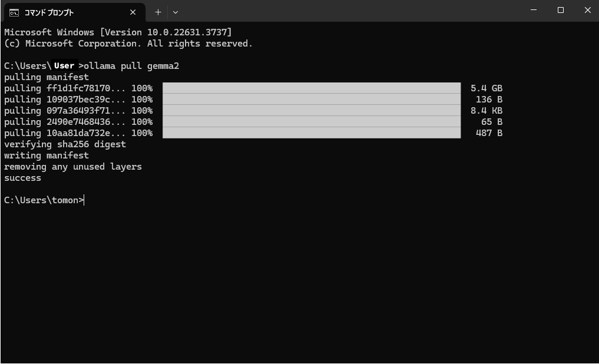Click the "success" output line
The width and height of the screenshot is (599, 364).
(22, 178)
